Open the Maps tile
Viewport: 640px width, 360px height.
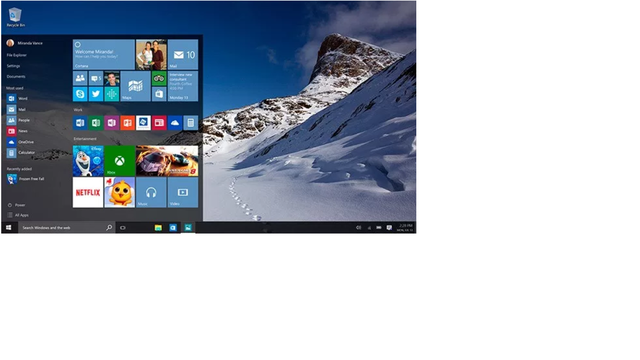tap(136, 86)
